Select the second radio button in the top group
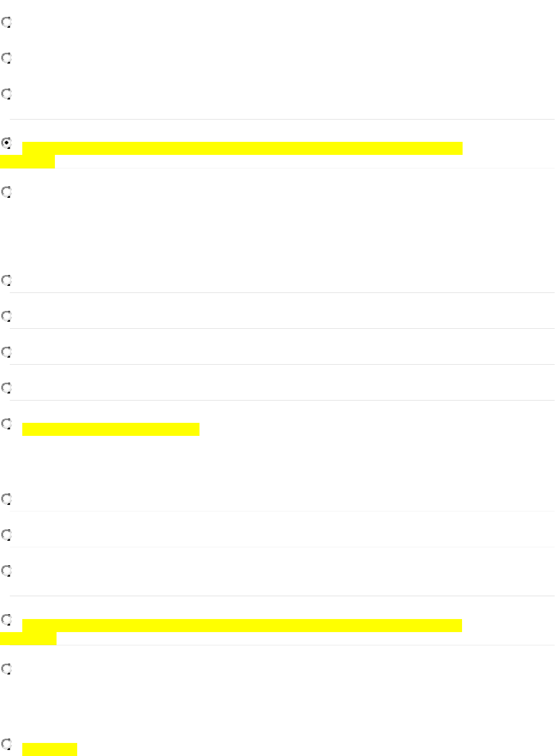555x756 pixels. 7,58
